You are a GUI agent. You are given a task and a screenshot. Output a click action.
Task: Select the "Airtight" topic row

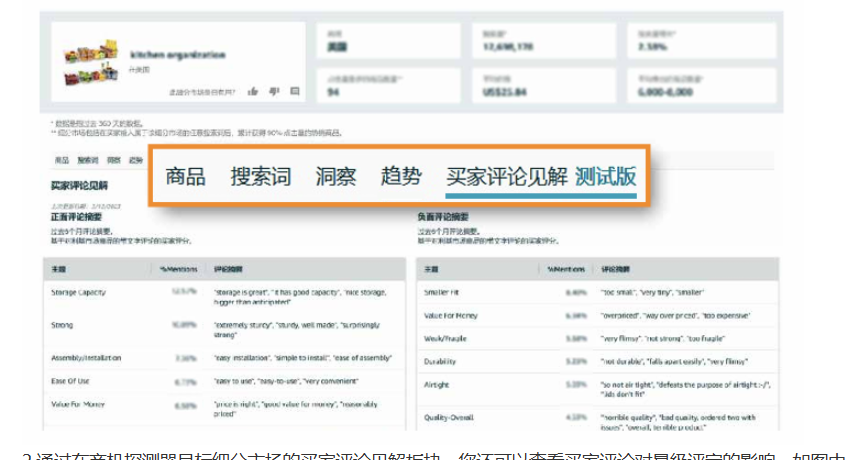[597, 389]
